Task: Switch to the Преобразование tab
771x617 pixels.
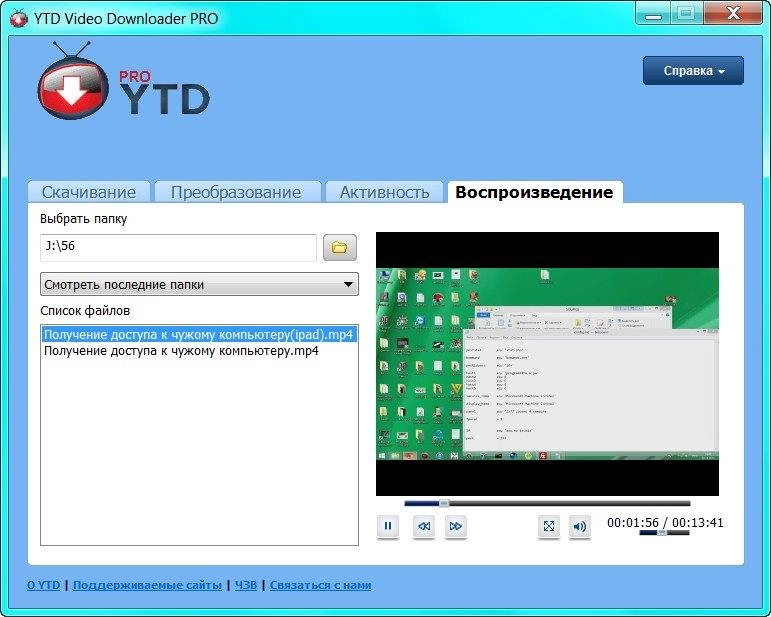Action: click(236, 192)
